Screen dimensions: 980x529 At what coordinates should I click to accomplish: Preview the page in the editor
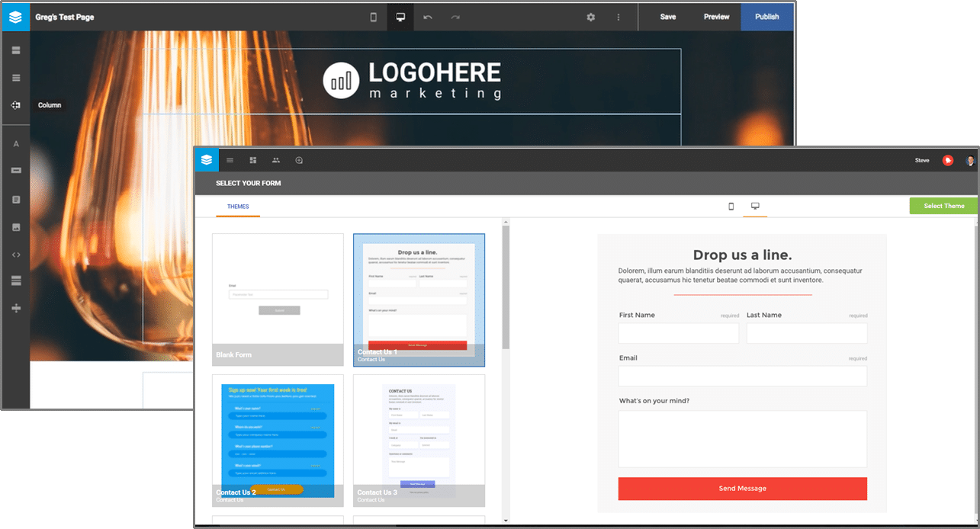point(716,17)
